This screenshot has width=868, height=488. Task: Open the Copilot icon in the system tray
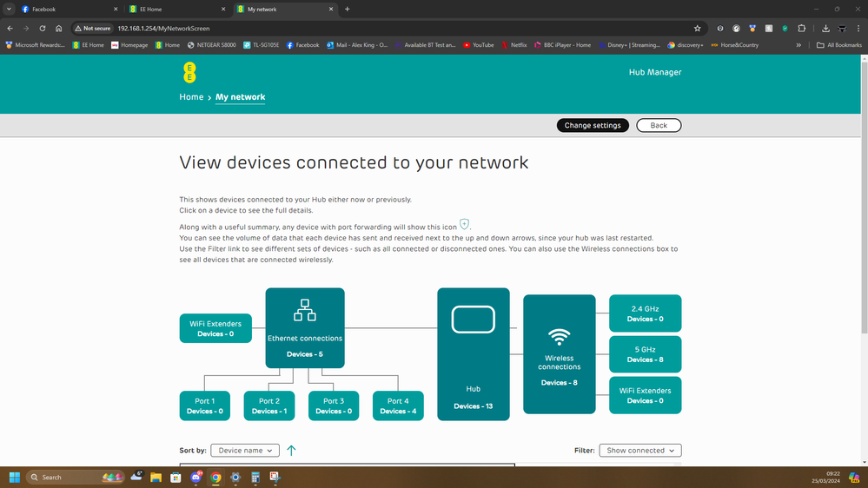[854, 477]
